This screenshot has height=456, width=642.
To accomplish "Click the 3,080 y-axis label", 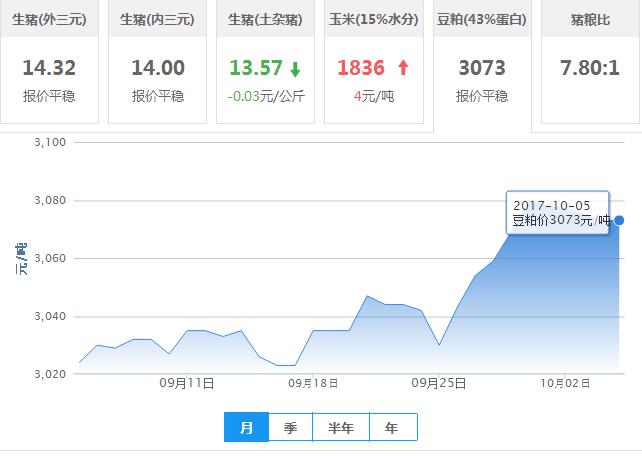I will click(50, 201).
